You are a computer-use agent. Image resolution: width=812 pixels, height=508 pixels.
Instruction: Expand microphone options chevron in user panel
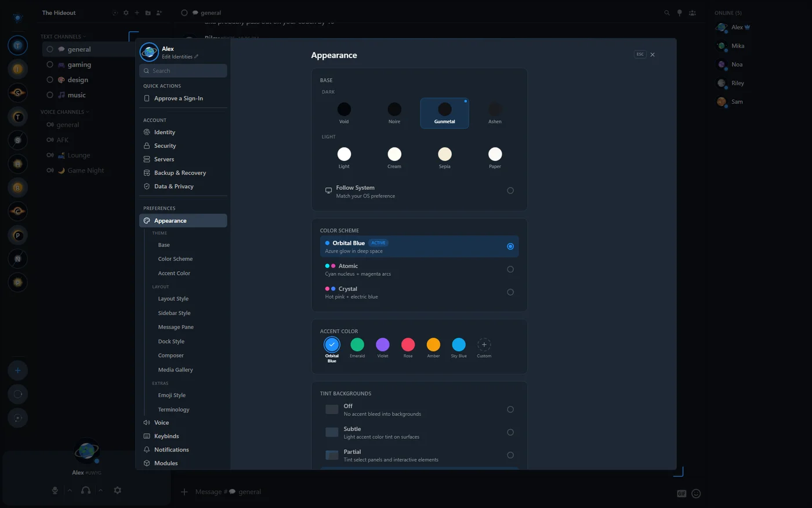pyautogui.click(x=70, y=491)
